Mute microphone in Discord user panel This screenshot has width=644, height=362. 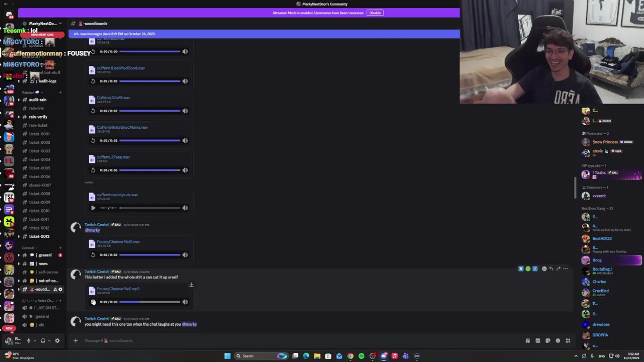click(28, 340)
